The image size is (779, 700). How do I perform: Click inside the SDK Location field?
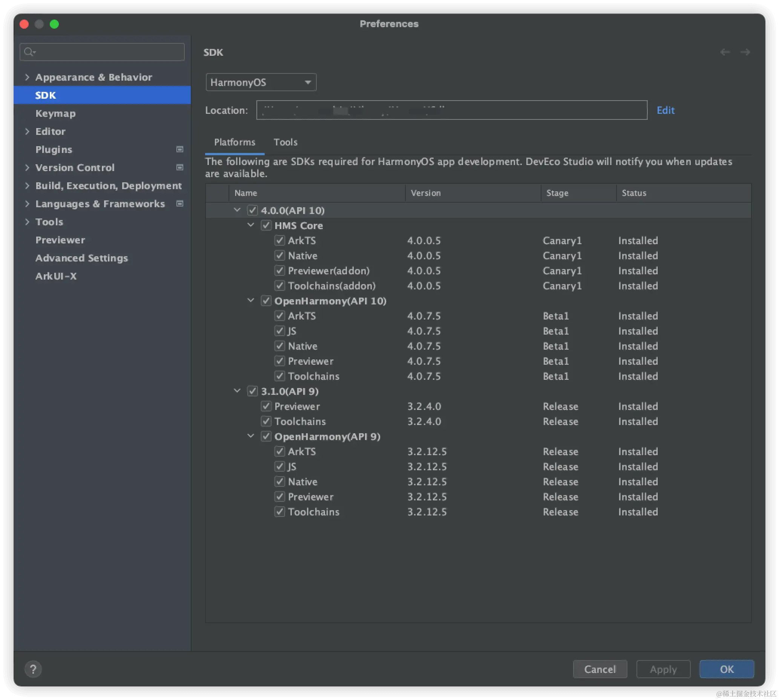click(x=451, y=110)
